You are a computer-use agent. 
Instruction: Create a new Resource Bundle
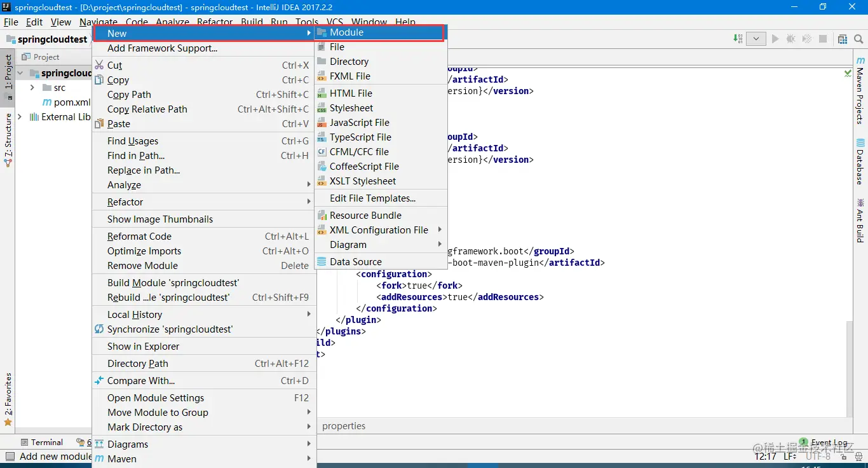point(381,216)
